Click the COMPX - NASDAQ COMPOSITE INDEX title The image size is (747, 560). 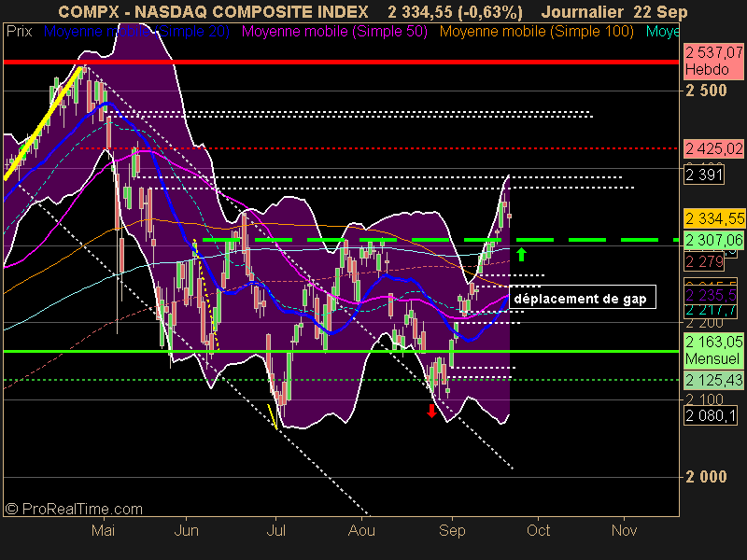tap(213, 11)
